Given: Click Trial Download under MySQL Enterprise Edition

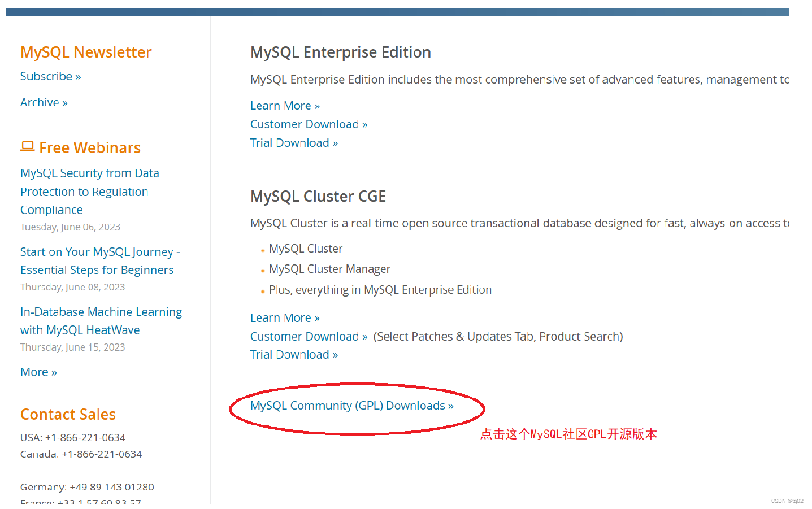Looking at the screenshot, I should click(x=294, y=143).
